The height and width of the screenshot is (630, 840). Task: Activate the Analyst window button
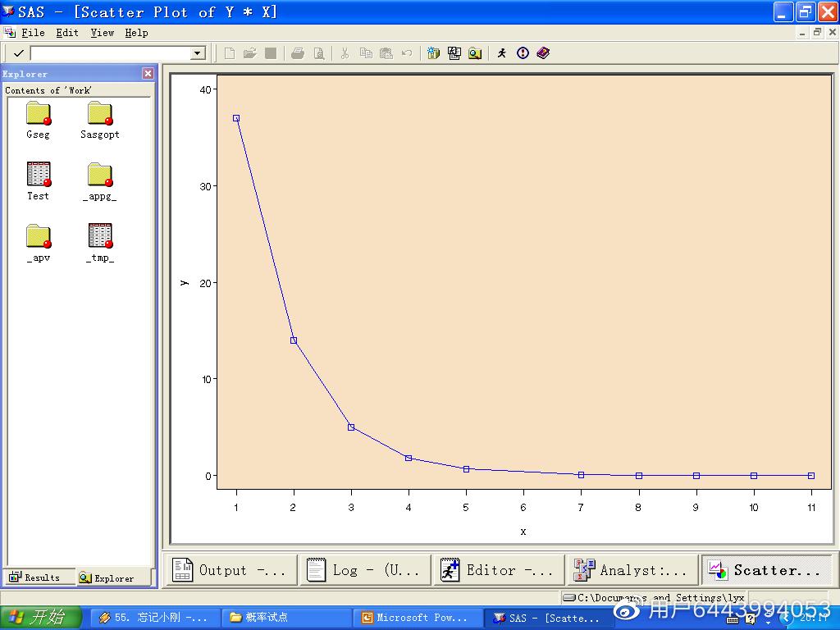[x=632, y=570]
